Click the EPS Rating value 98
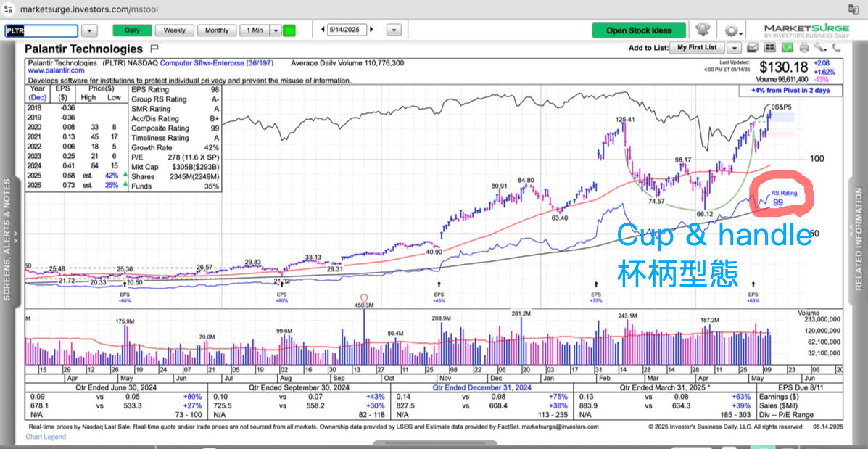The image size is (868, 449). point(215,90)
